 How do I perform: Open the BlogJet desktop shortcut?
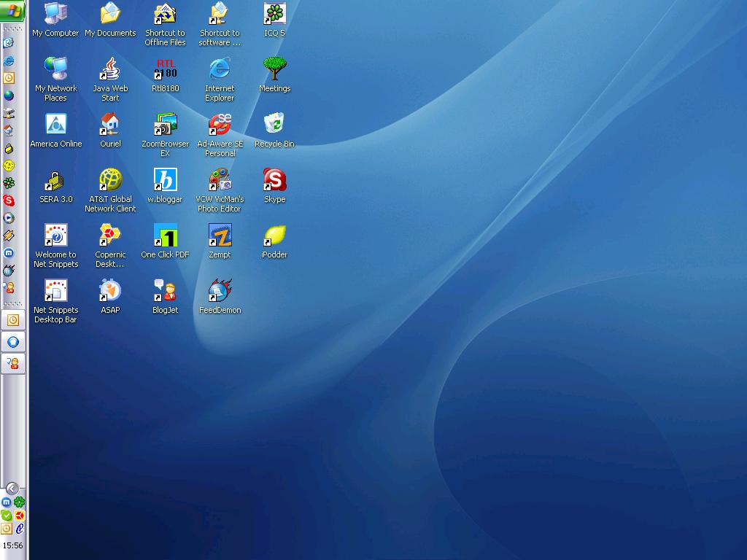coord(165,291)
